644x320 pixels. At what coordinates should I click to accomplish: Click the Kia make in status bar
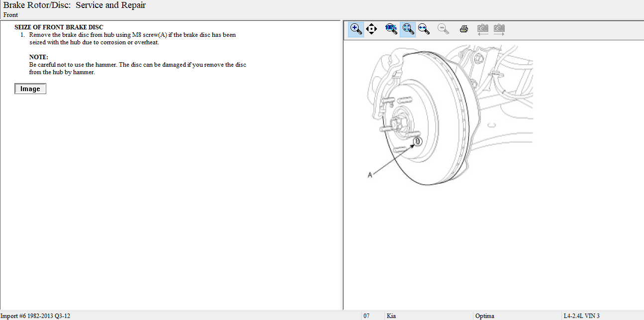(x=391, y=316)
